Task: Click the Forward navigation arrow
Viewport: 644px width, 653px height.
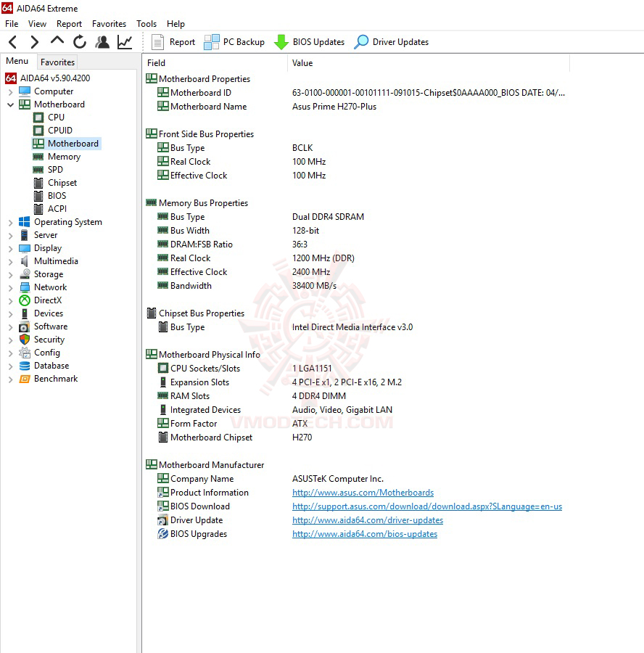Action: (x=35, y=42)
